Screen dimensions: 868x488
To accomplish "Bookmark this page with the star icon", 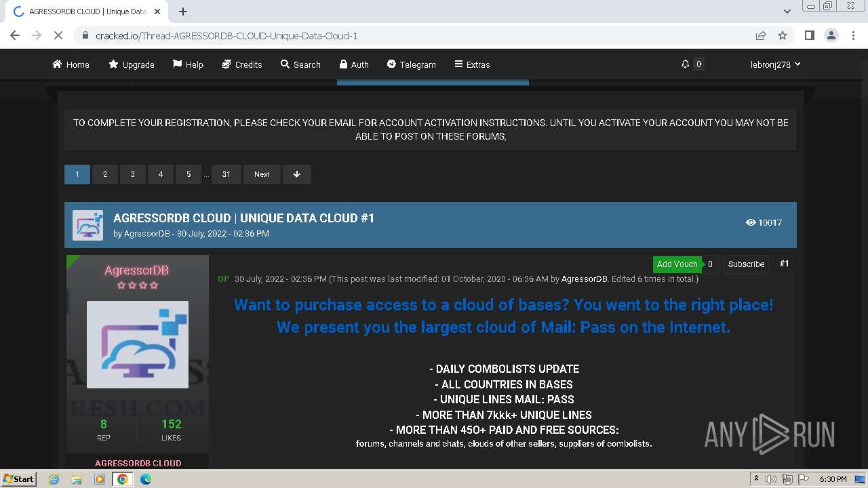I will tap(783, 35).
